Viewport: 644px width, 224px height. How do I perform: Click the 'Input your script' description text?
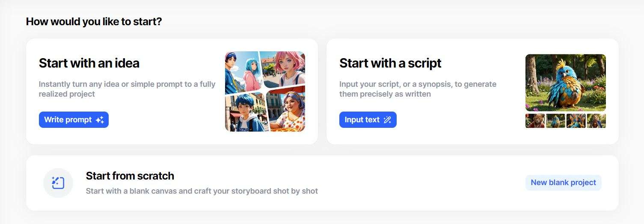click(x=417, y=88)
